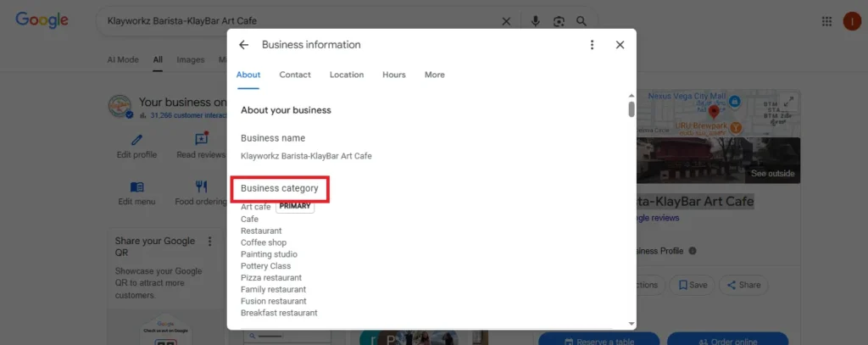Screen dimensions: 868x345
Task: Select the AI Mode search tab
Action: [123, 60]
